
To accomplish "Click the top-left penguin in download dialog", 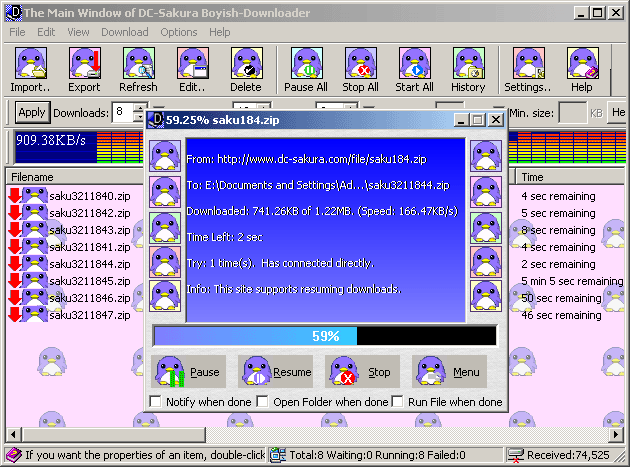I will [x=165, y=156].
